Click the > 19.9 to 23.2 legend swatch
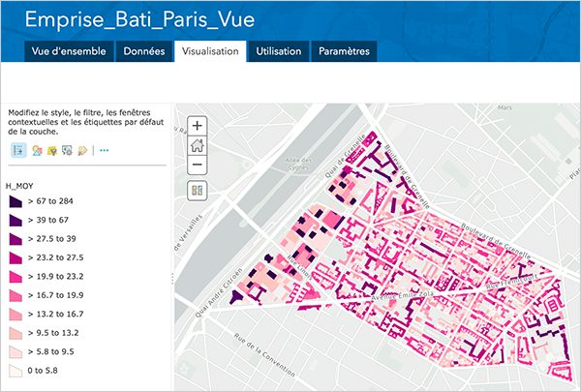Screen dimensions: 581x392 (x=15, y=277)
